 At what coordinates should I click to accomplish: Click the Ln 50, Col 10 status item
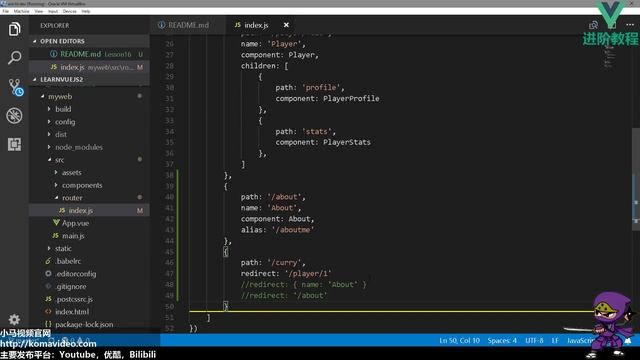tap(460, 340)
